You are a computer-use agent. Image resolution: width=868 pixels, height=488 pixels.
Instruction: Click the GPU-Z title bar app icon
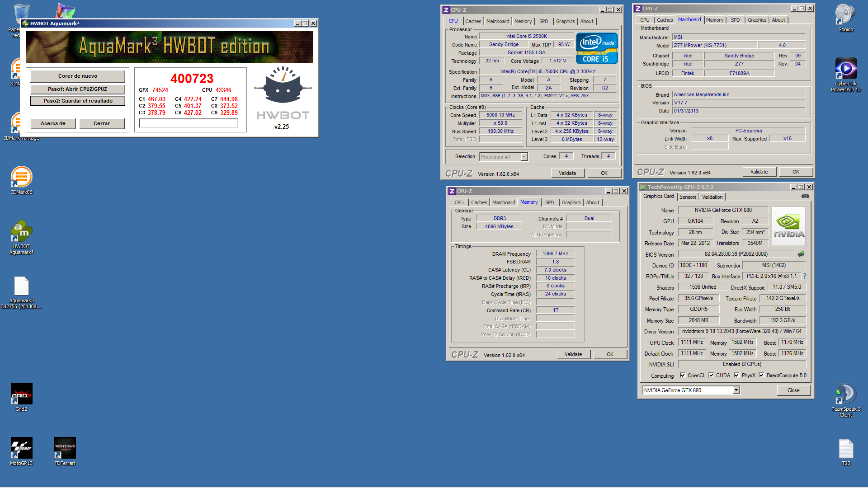point(643,187)
